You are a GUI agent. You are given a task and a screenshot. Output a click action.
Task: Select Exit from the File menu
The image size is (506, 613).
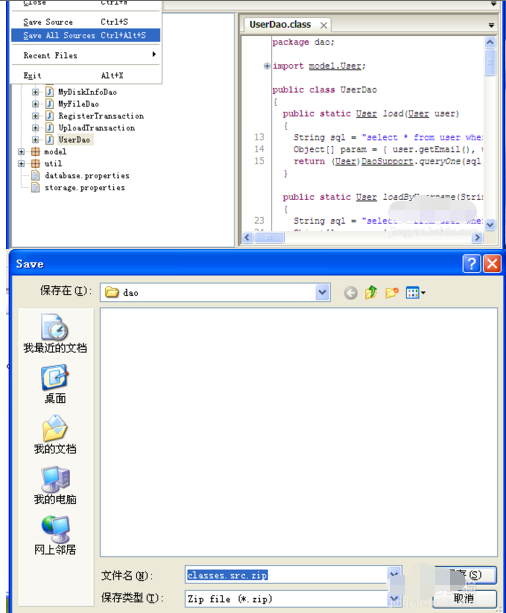[x=85, y=75]
